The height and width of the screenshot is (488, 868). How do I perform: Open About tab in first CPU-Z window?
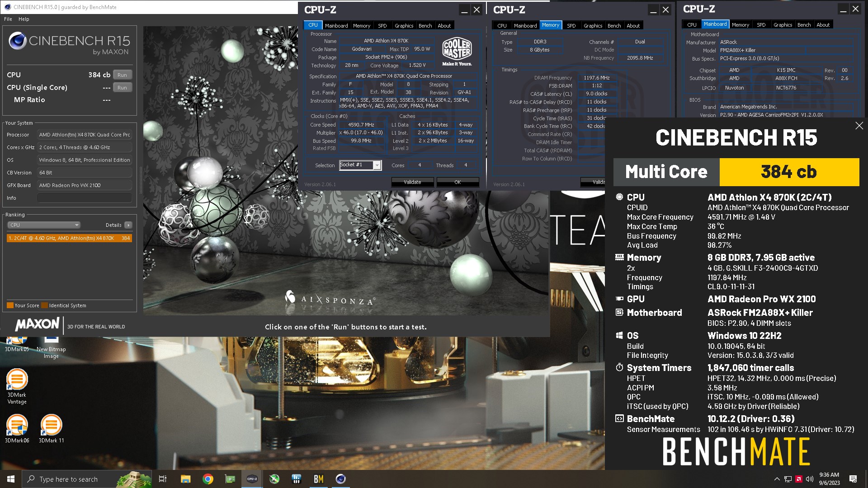(x=444, y=26)
